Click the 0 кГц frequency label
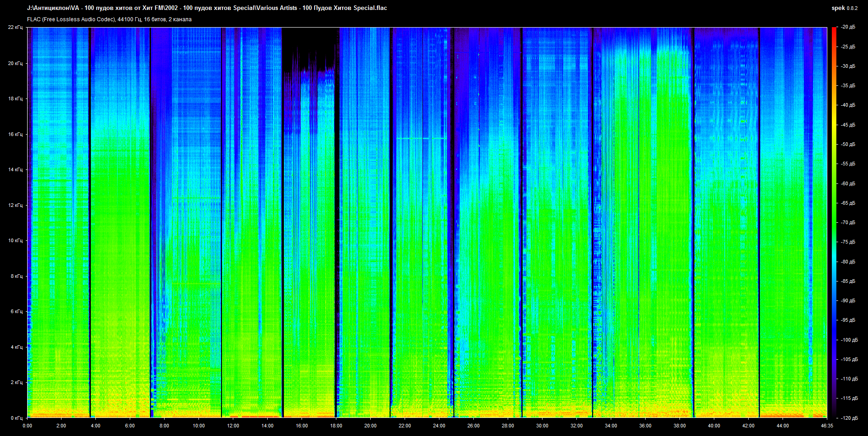Image resolution: width=868 pixels, height=436 pixels. tap(16, 418)
